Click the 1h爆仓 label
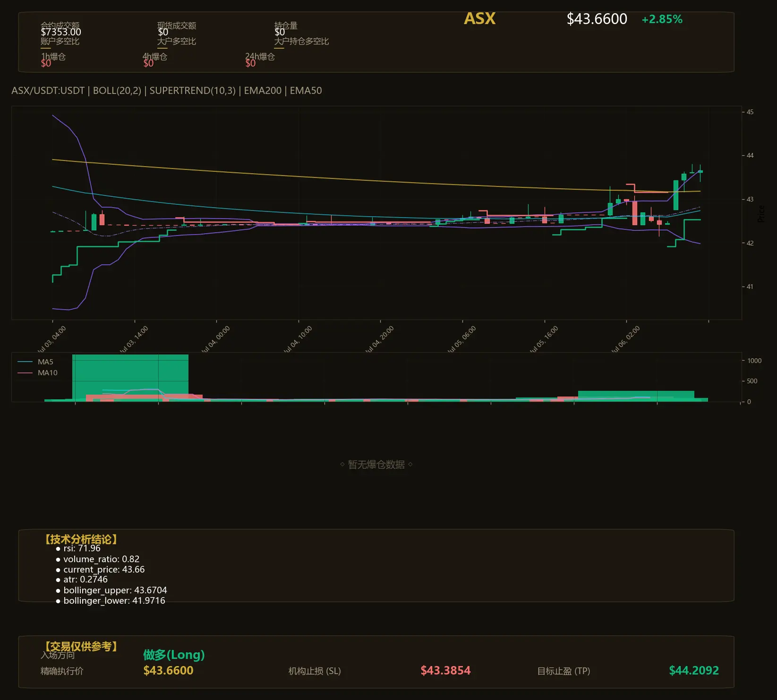This screenshot has width=777, height=700. [x=53, y=56]
